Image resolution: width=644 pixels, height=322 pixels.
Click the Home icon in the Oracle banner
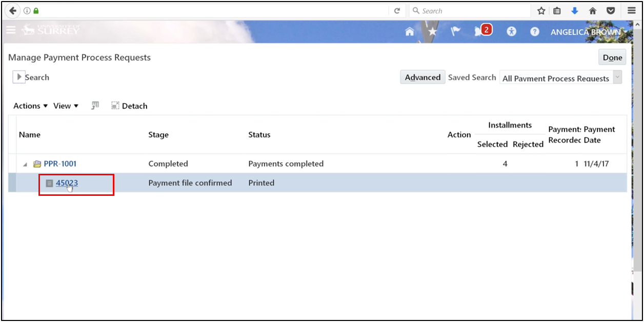tap(409, 31)
